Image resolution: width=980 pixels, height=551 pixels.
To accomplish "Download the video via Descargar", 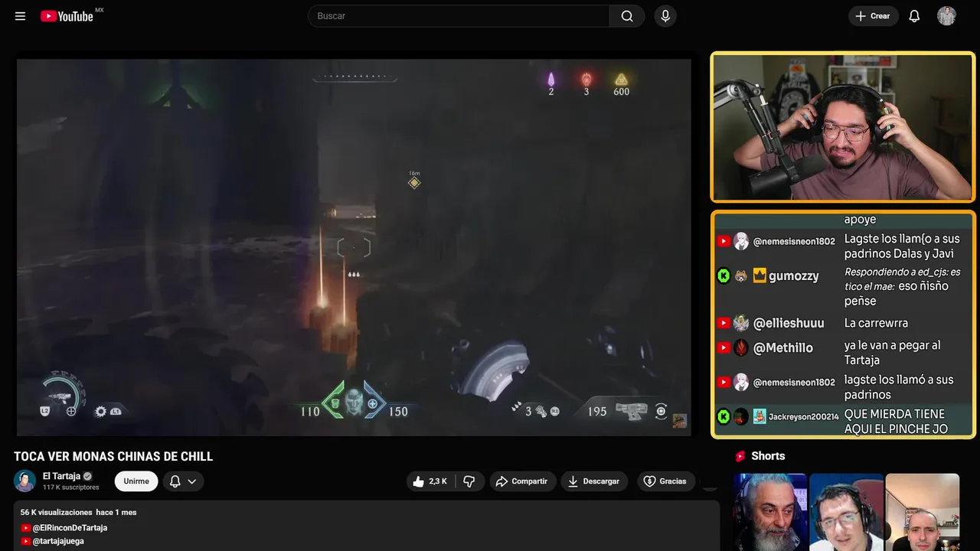I will [x=594, y=481].
